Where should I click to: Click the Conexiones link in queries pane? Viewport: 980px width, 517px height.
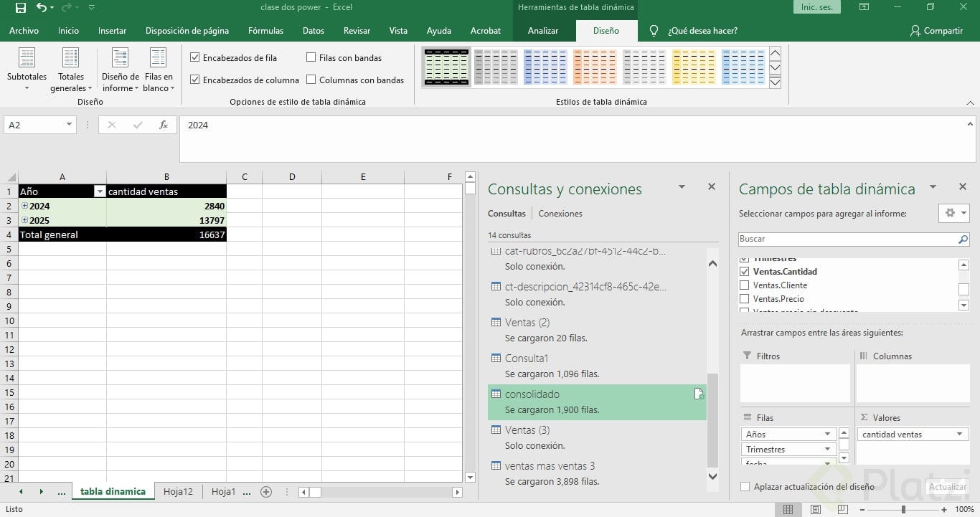(x=560, y=214)
